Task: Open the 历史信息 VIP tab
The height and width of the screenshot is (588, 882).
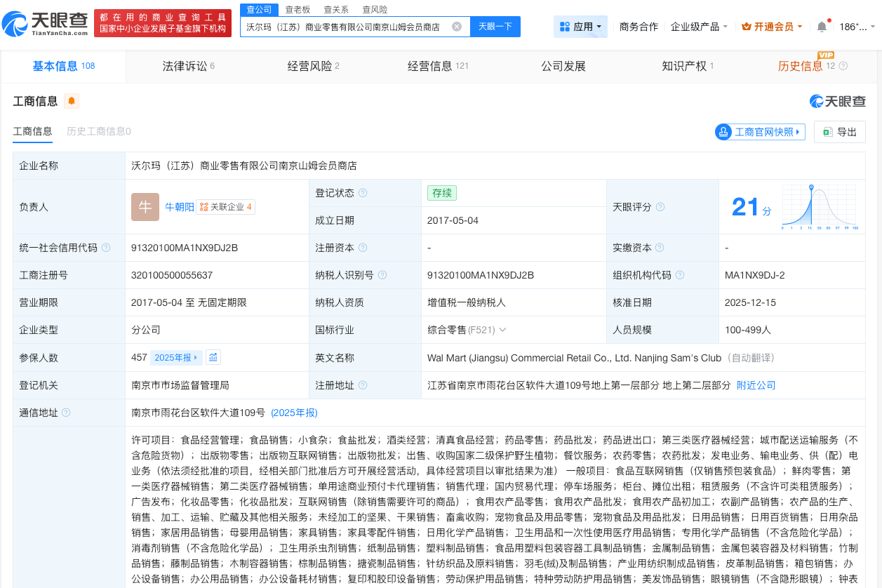Action: tap(806, 66)
